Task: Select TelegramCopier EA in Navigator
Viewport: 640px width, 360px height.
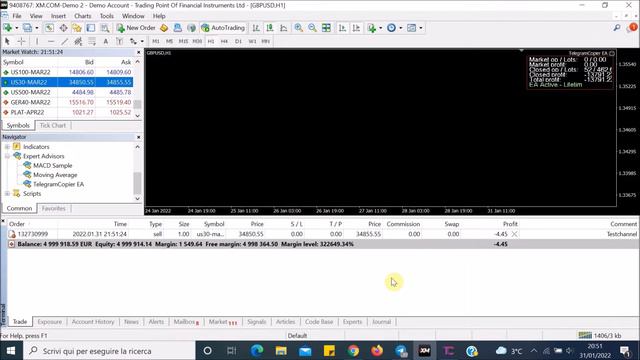Action: (58, 184)
